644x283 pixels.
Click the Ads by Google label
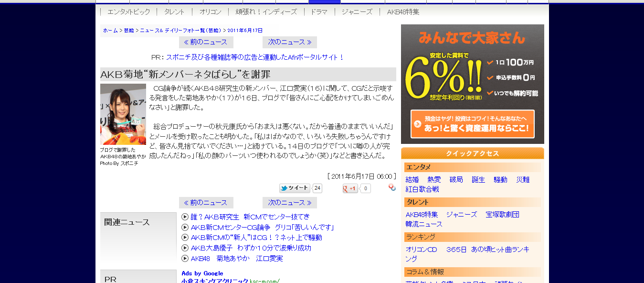pyautogui.click(x=202, y=273)
